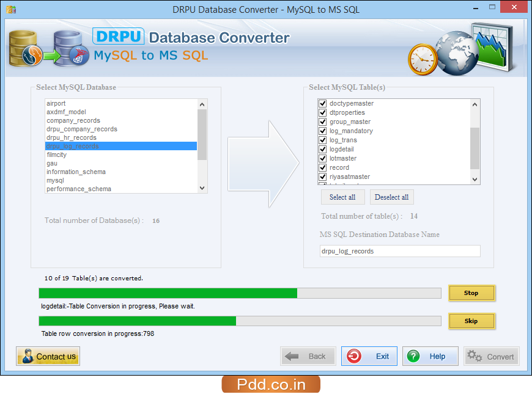Click the Convert gears icon
Viewport: 532px width, 397px height.
[475, 356]
